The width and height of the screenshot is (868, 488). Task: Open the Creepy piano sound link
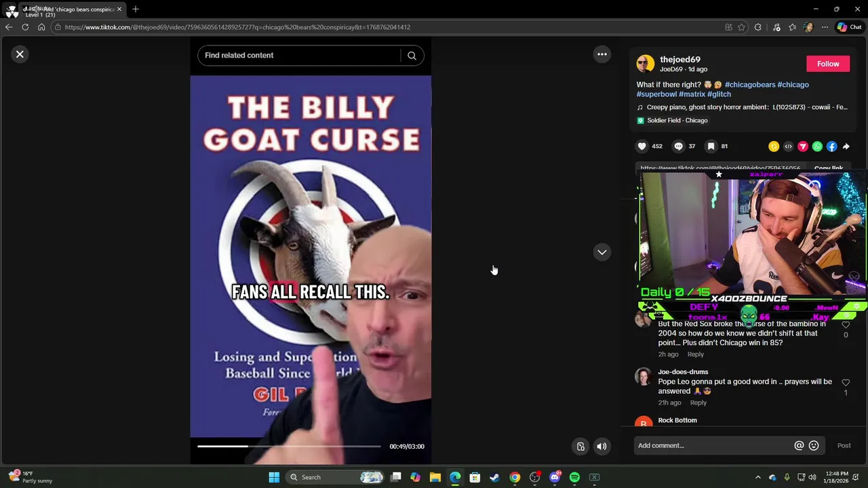tap(742, 107)
